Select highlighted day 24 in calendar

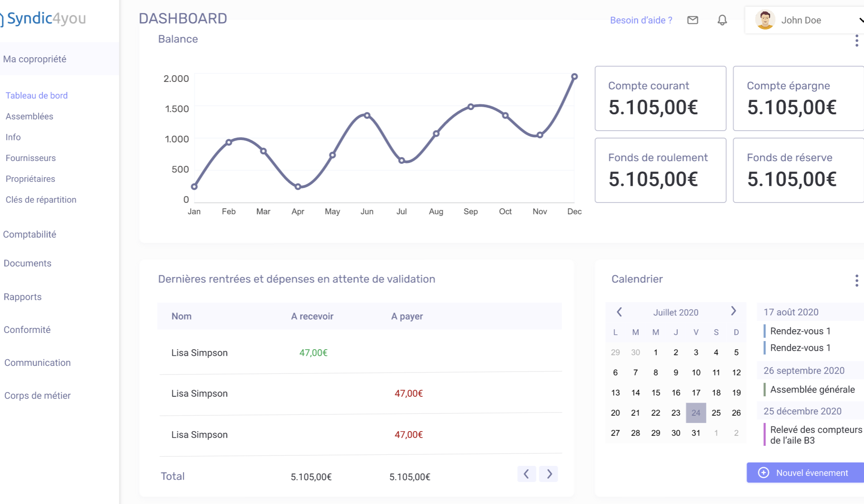pyautogui.click(x=696, y=413)
